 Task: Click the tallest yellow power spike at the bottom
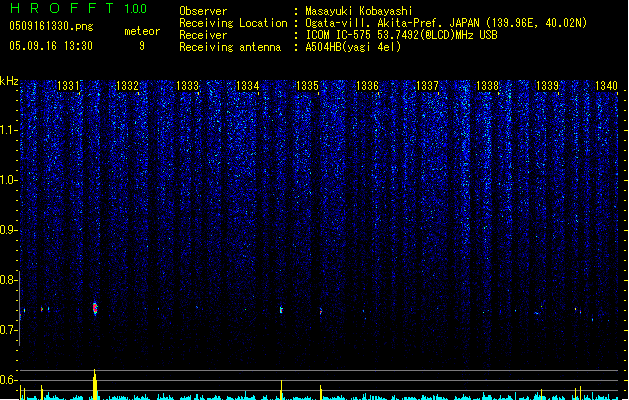tap(95, 384)
